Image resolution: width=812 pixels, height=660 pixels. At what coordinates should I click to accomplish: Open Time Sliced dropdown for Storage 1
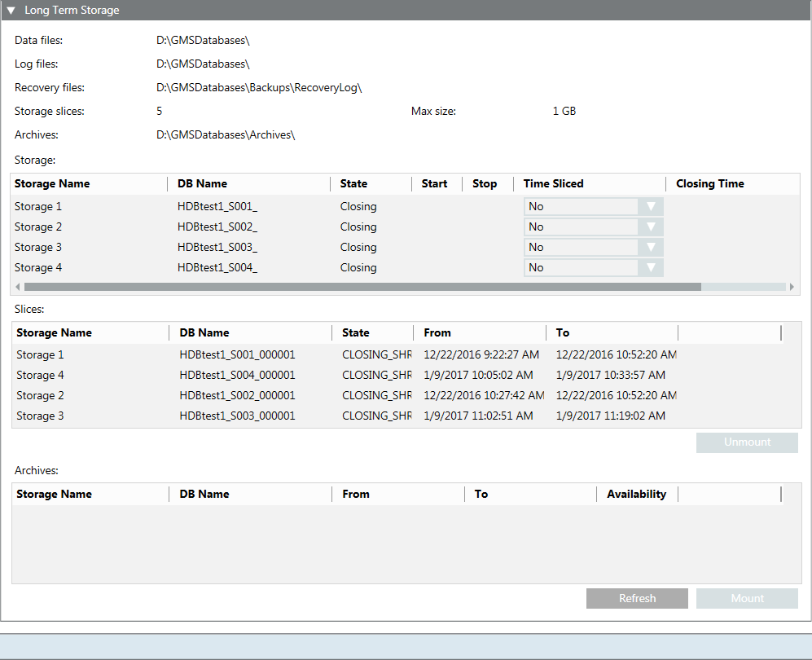pos(650,207)
